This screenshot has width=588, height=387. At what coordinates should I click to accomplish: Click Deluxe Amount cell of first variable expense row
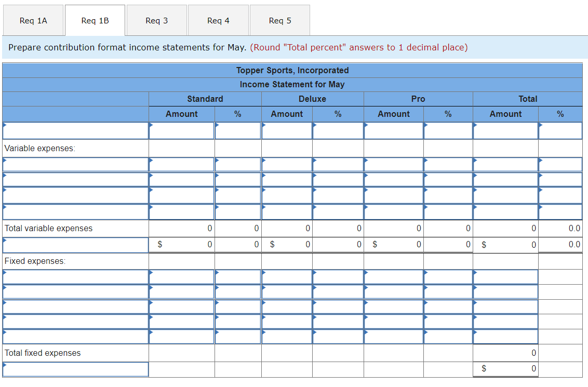tap(287, 165)
